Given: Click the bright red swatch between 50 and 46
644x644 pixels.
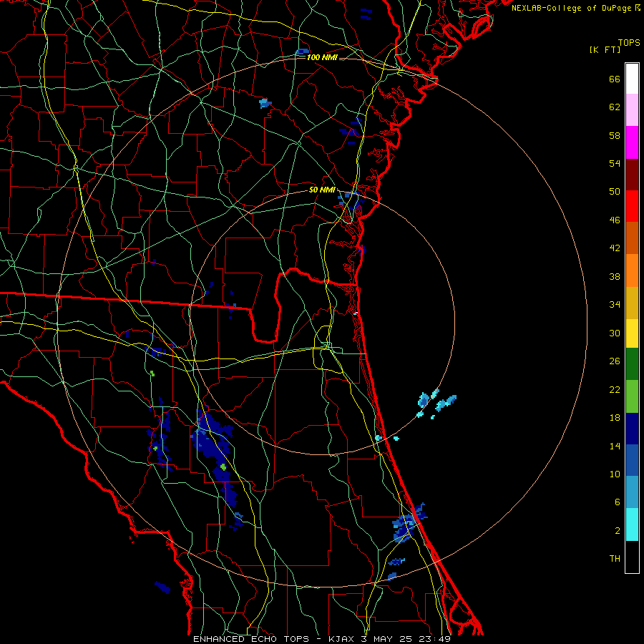Looking at the screenshot, I should point(632,206).
